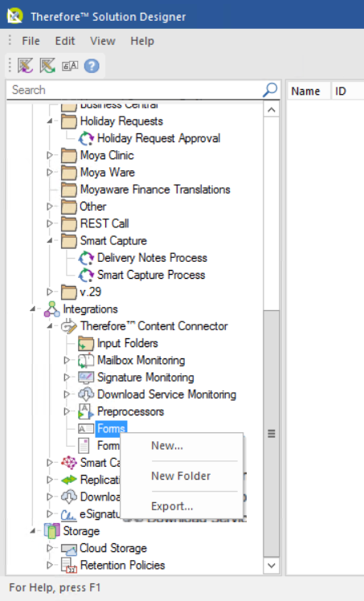Click the Smart Capture Process workflow icon
Screen dimensions: 364x601
(86, 275)
